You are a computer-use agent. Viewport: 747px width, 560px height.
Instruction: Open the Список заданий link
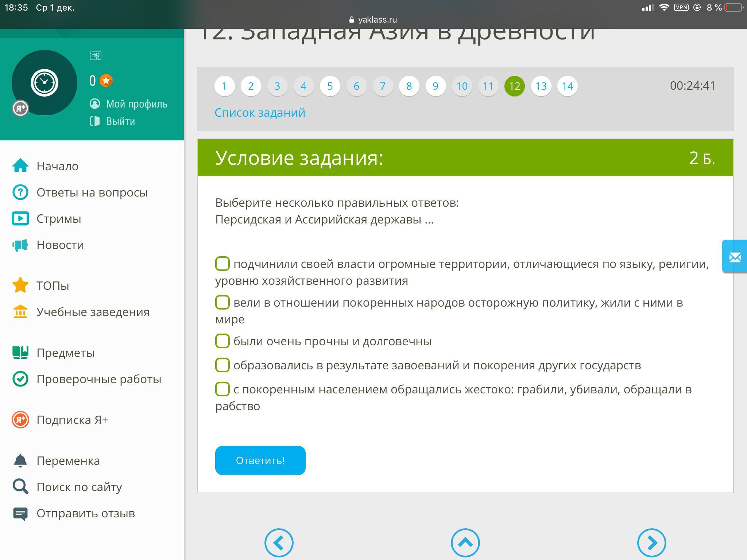[260, 113]
